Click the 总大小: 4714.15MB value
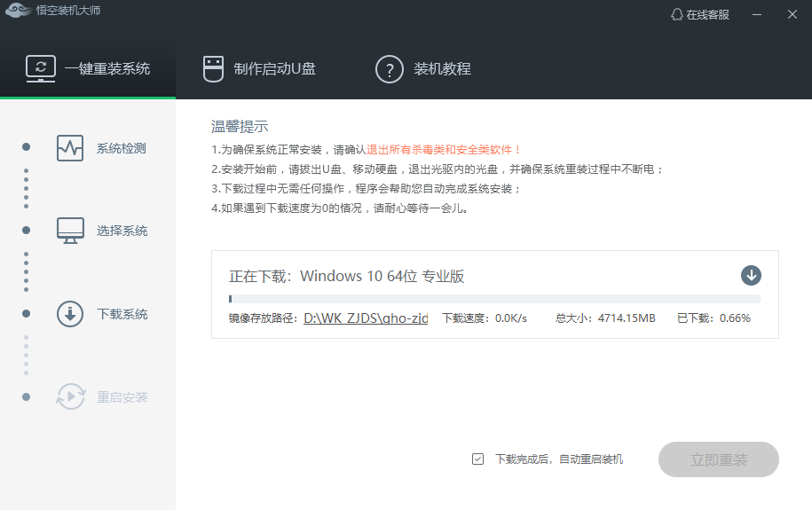 [605, 318]
